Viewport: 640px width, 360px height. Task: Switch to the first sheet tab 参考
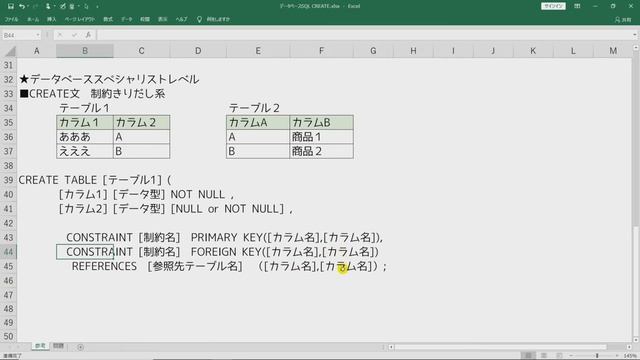40,346
